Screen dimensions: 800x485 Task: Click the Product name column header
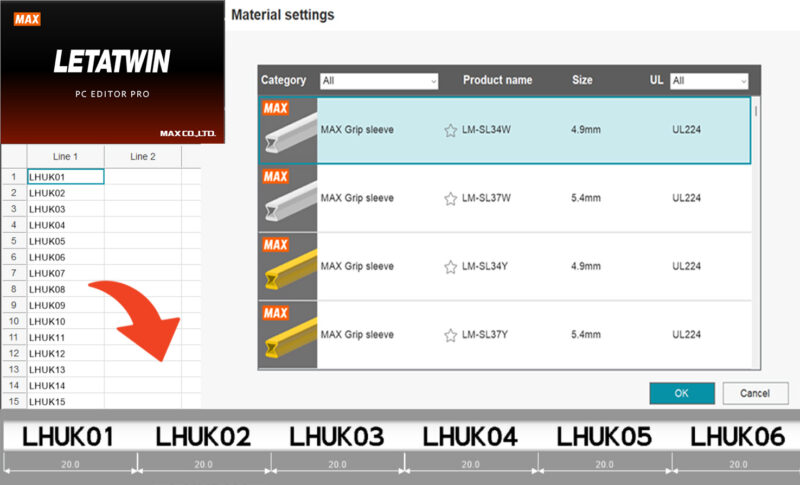tap(497, 80)
